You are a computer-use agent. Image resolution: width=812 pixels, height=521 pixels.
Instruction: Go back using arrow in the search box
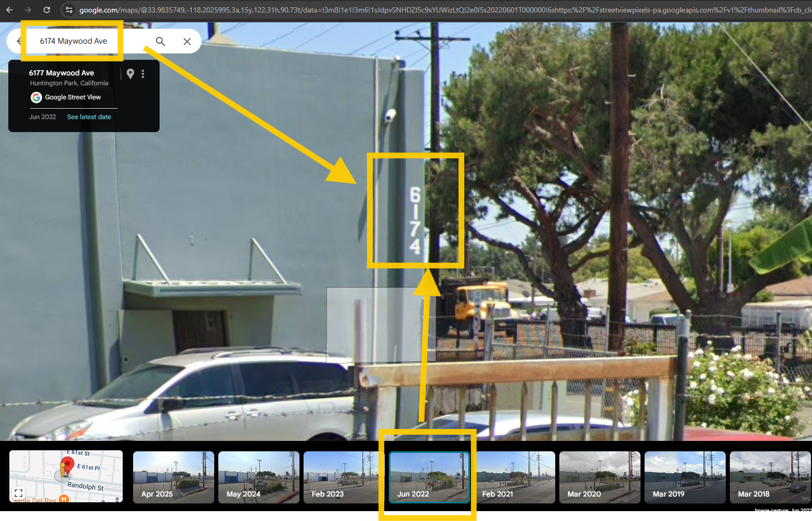click(19, 41)
